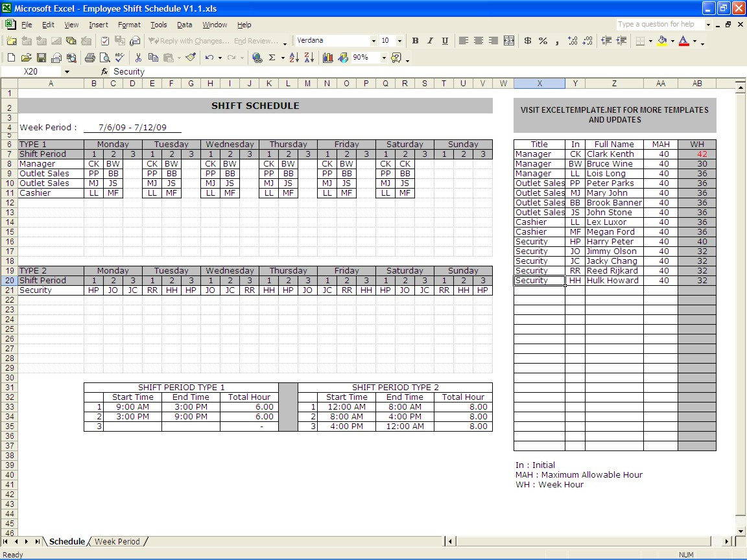Viewport: 747px width, 560px height.
Task: Open the Print Preview icon
Action: [104, 58]
